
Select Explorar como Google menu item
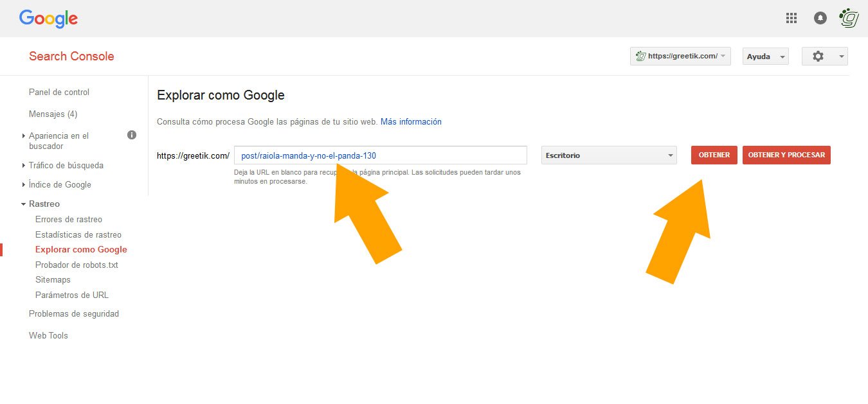click(x=81, y=249)
